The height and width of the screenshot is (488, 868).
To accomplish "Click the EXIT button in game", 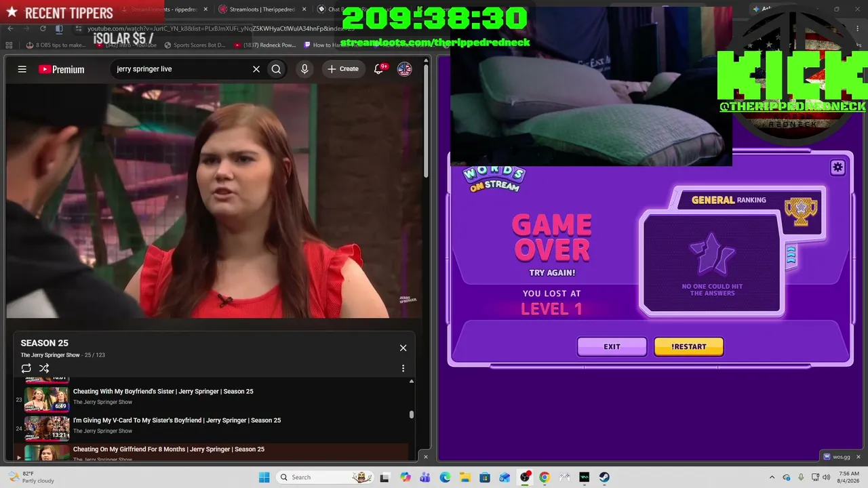I will [x=612, y=346].
